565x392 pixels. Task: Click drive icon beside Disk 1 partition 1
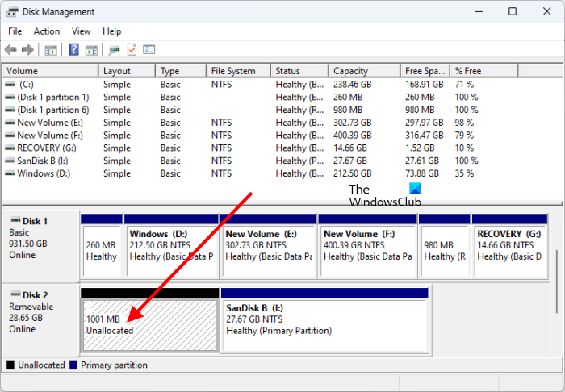tap(10, 97)
